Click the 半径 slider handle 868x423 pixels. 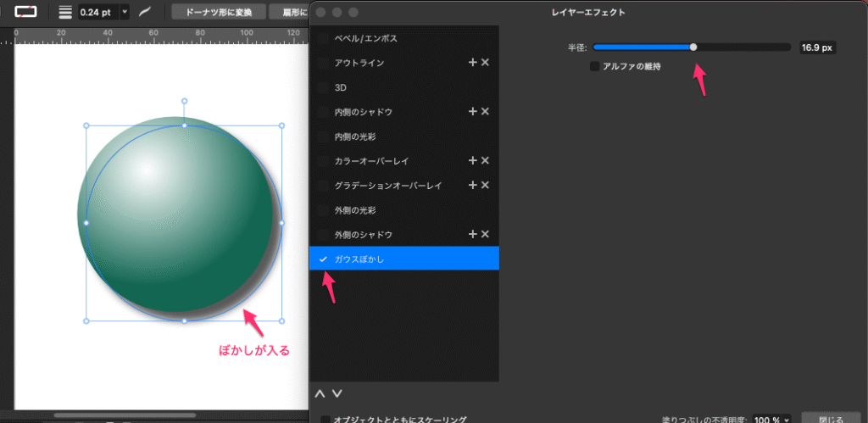pos(693,47)
